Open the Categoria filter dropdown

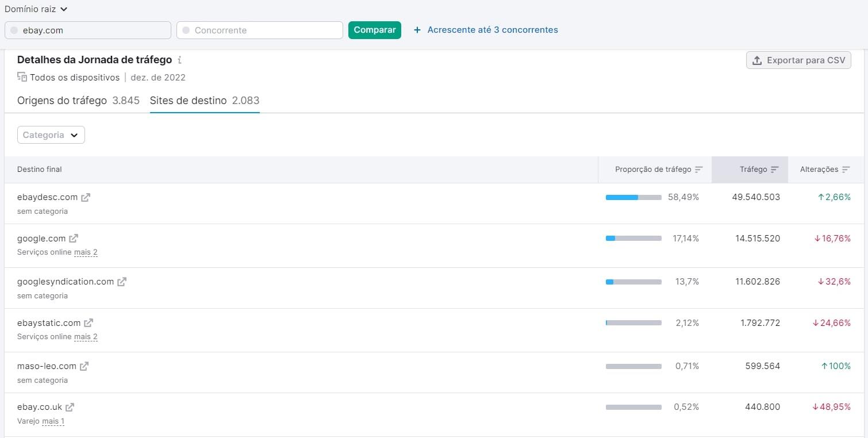tap(51, 135)
